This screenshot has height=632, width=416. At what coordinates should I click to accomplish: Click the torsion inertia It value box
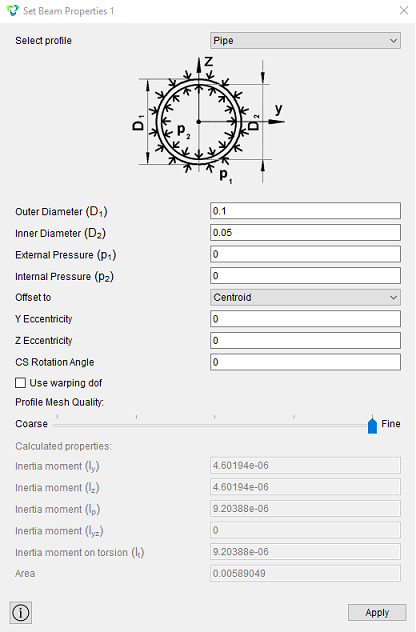coord(305,552)
